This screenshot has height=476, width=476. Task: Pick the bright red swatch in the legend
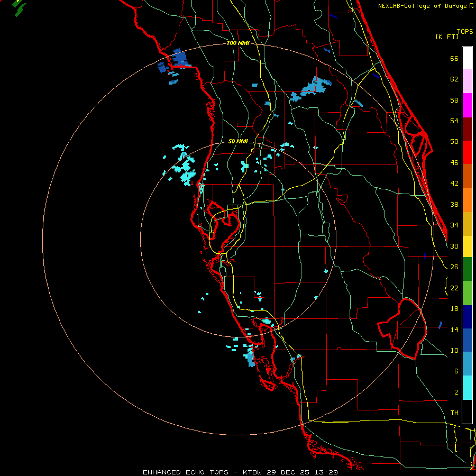point(467,152)
